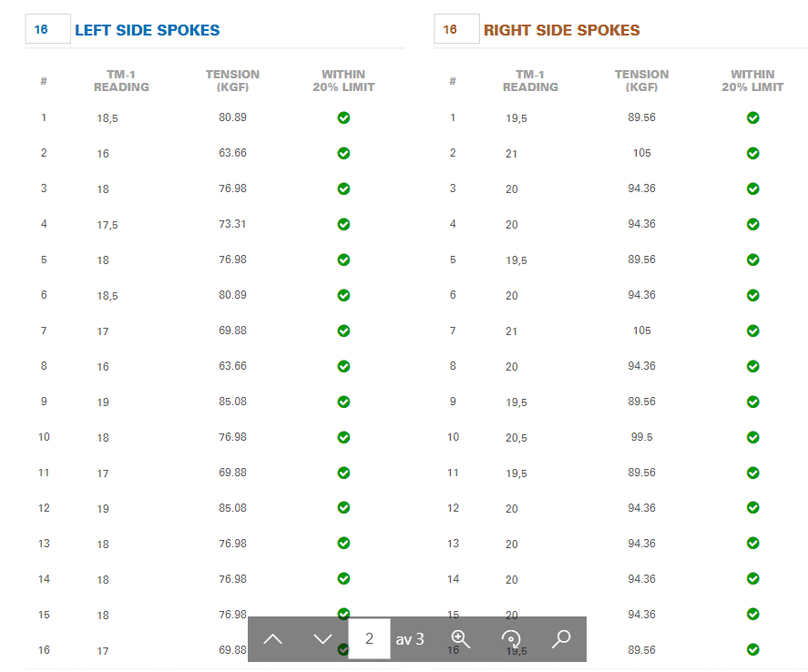Viewport: 808px width, 672px height.
Task: Click the RIGHT SIDE SPOKES heading
Action: [x=562, y=30]
